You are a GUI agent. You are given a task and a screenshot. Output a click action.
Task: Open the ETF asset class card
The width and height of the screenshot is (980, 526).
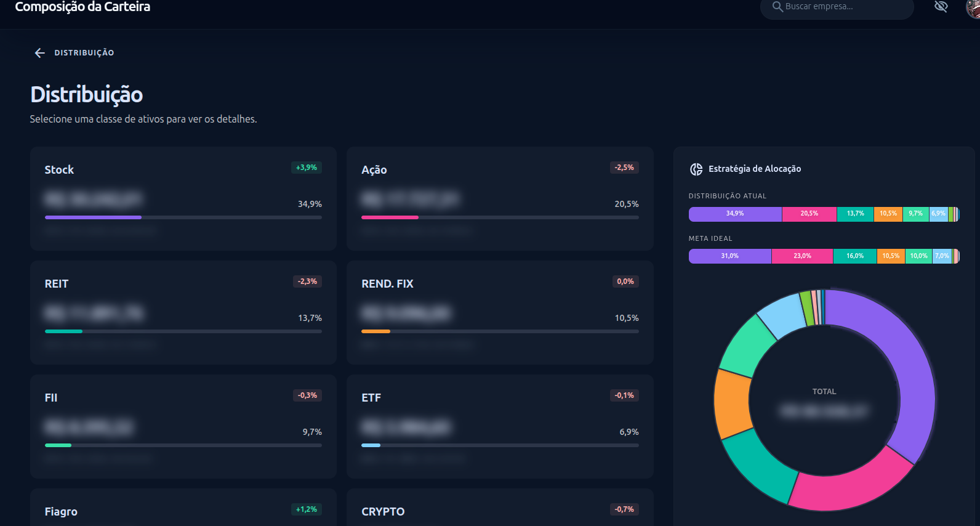click(x=500, y=426)
